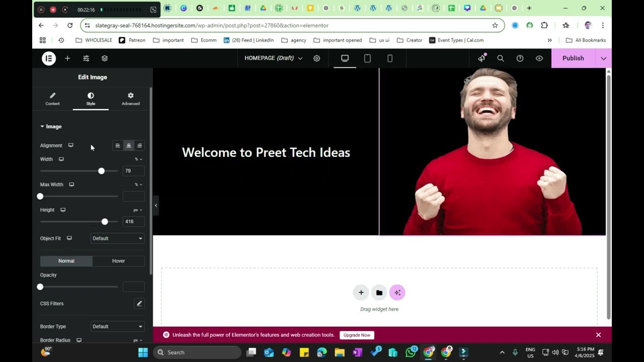Open page settings gear icon
This screenshot has height=362, width=644.
click(x=316, y=58)
